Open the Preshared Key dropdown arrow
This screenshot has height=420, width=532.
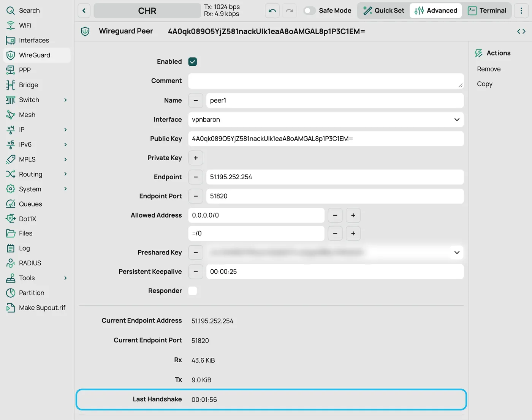[457, 253]
